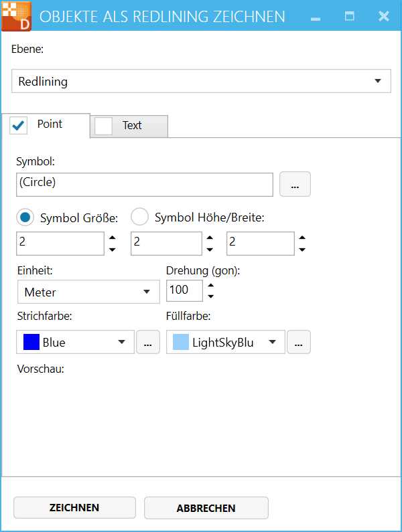Open the Ebene Redlining dropdown

(x=201, y=82)
